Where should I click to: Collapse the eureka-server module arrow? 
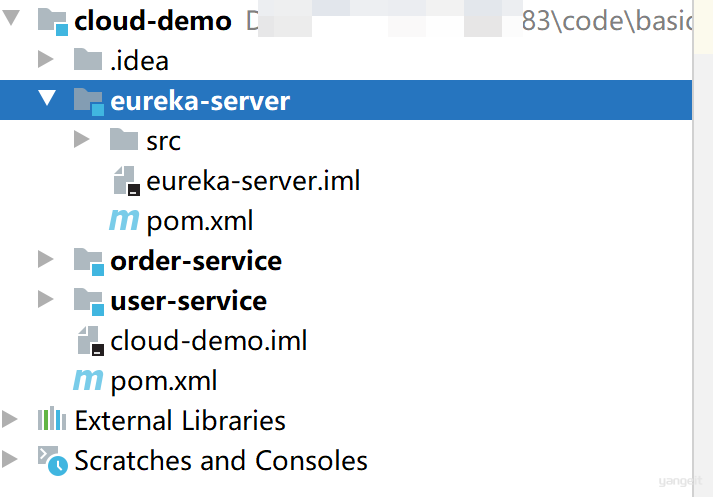(x=47, y=97)
